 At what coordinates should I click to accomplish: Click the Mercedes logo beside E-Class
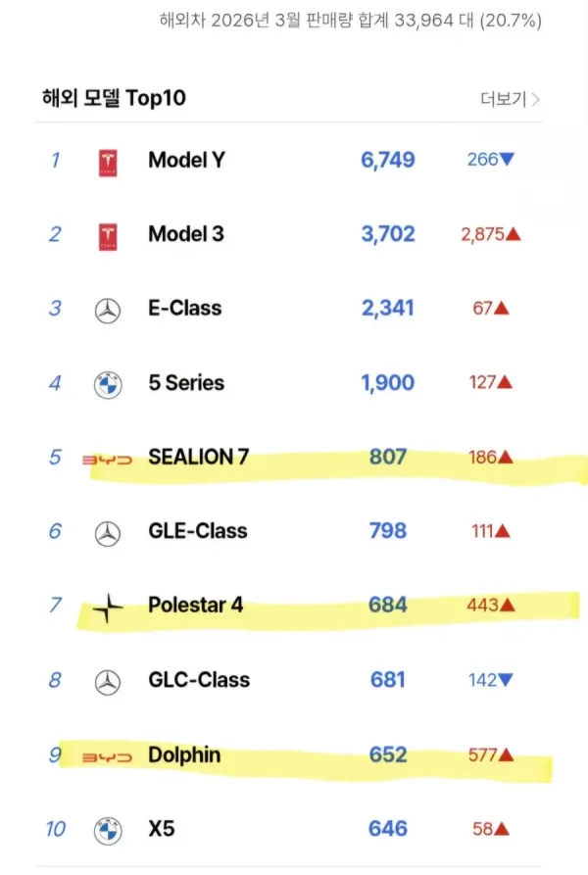click(x=108, y=311)
